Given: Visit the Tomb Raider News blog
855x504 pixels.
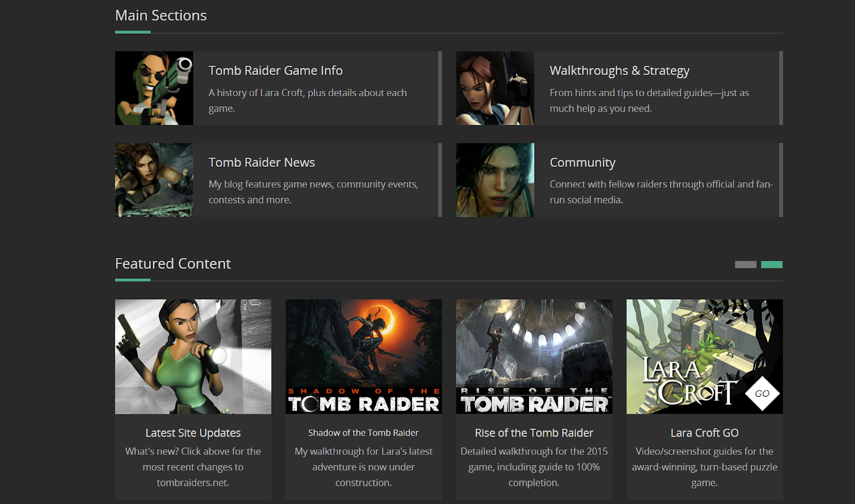Looking at the screenshot, I should (261, 162).
